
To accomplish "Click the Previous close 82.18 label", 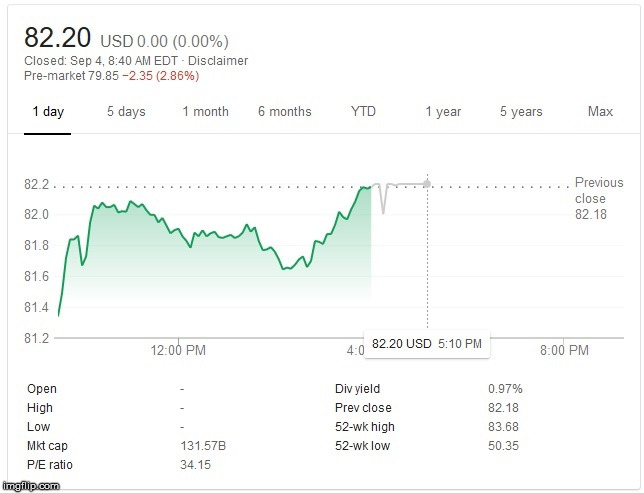I will 598,199.
